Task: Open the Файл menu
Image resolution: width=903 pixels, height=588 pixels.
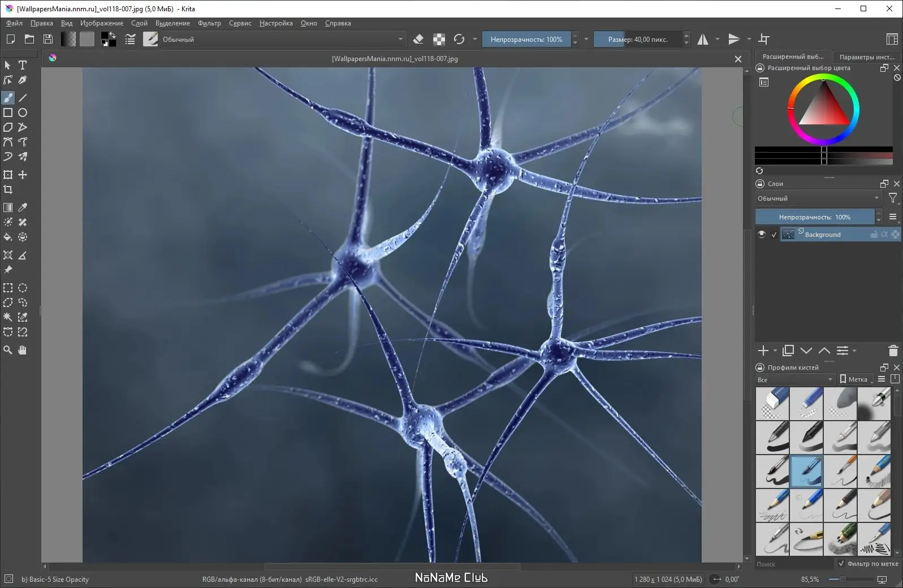Action: coord(14,23)
